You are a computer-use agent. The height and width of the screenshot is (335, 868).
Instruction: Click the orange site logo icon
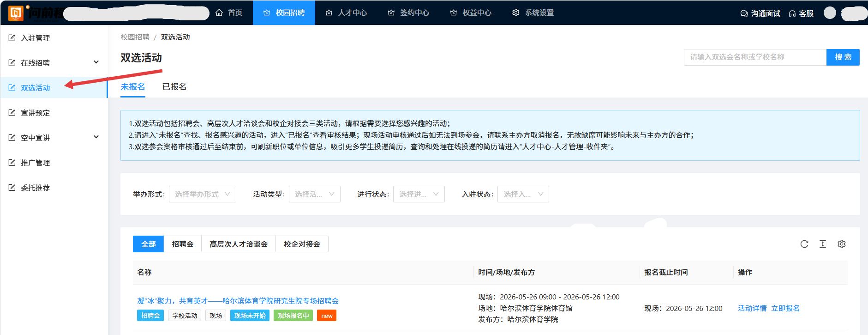pos(16,13)
